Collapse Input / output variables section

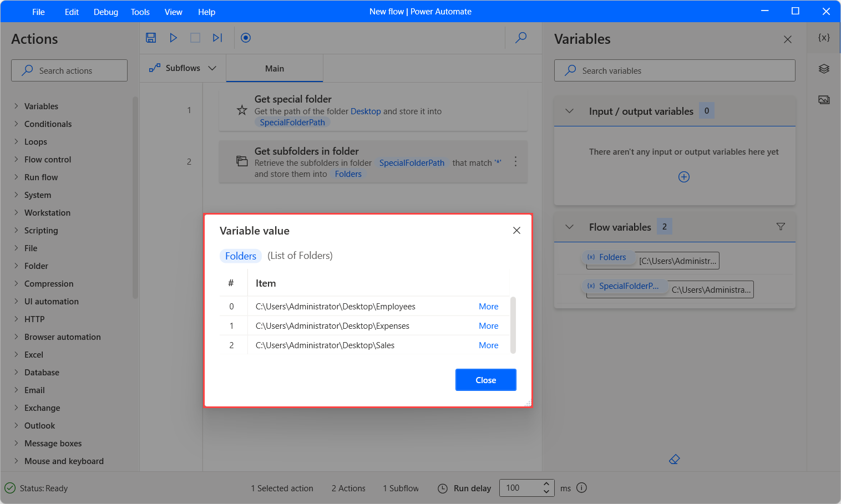click(x=569, y=111)
